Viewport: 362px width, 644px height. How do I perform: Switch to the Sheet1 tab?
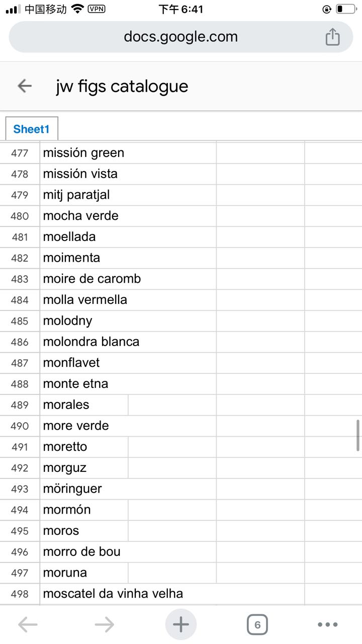(x=32, y=129)
